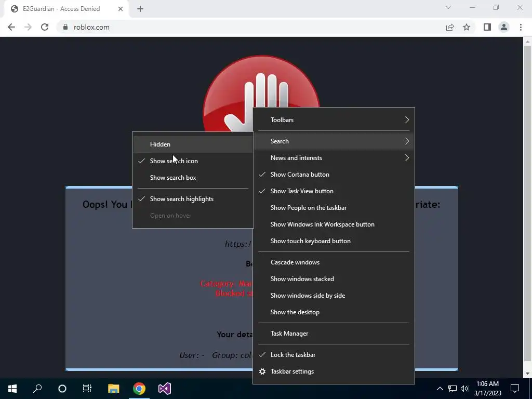This screenshot has width=532, height=399.
Task: Select Hidden in the Search submenu
Action: click(x=193, y=144)
